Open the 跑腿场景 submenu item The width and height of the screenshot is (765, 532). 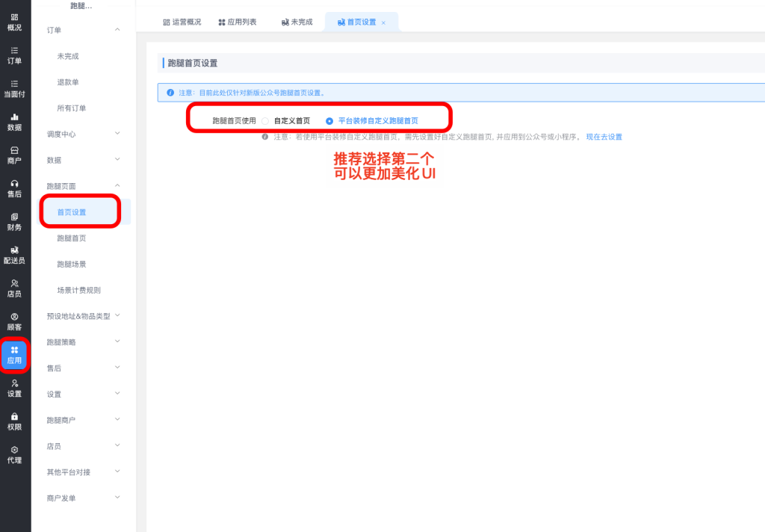click(x=72, y=265)
